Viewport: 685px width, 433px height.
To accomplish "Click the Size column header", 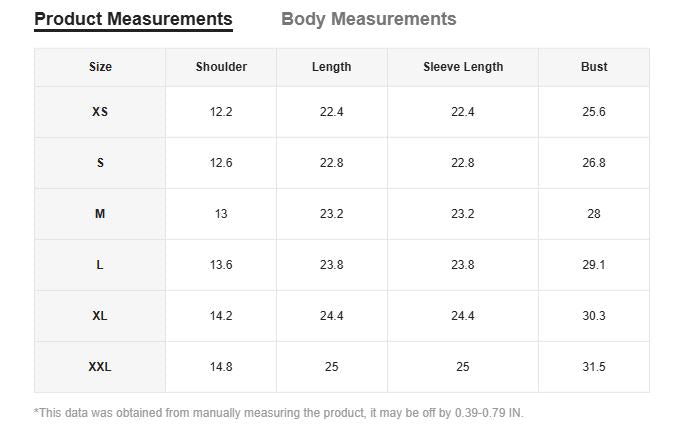I will pyautogui.click(x=100, y=67).
